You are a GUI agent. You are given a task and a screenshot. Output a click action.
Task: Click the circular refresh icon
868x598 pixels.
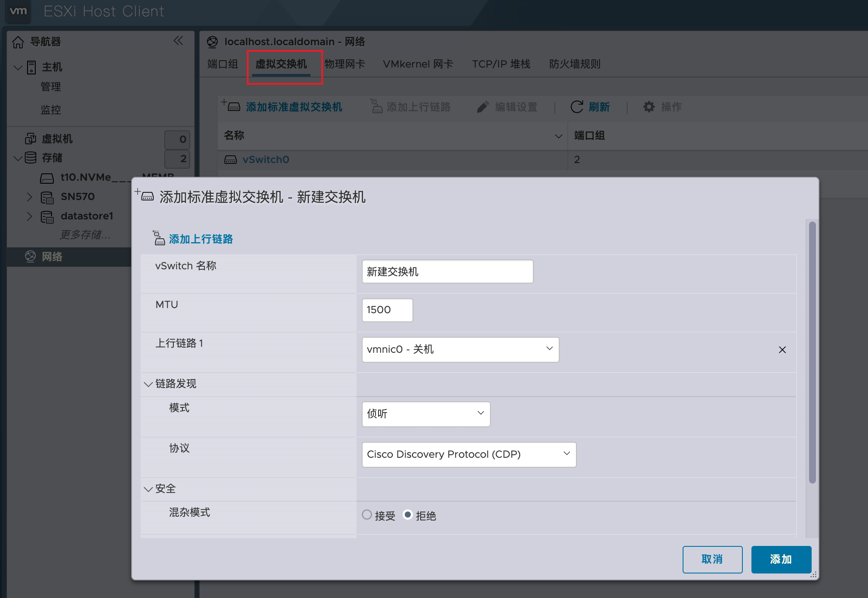(577, 107)
